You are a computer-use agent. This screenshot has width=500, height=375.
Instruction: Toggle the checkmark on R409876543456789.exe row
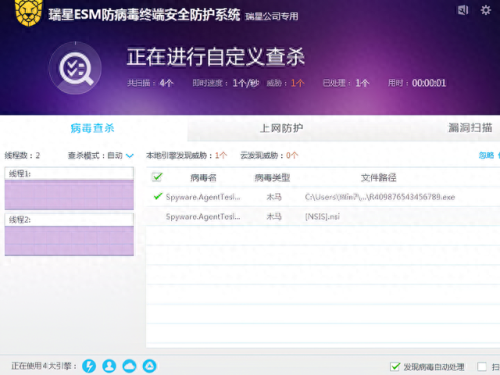[x=158, y=196]
